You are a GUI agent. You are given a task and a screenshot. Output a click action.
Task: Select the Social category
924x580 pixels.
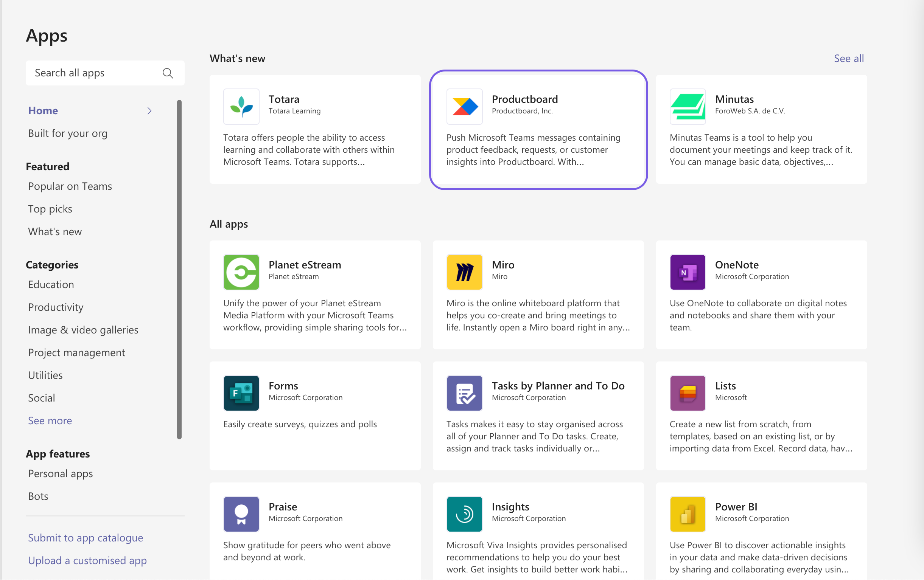[42, 397]
